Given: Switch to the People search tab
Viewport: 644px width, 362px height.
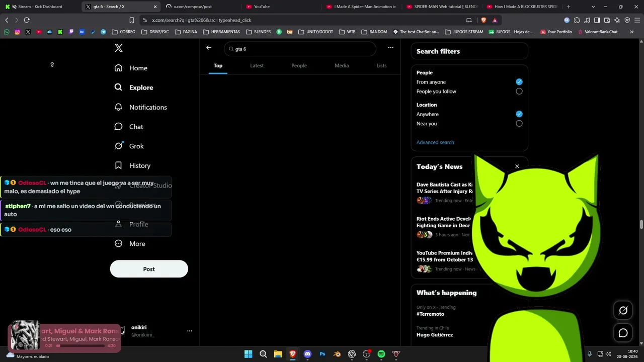Looking at the screenshot, I should (299, 65).
